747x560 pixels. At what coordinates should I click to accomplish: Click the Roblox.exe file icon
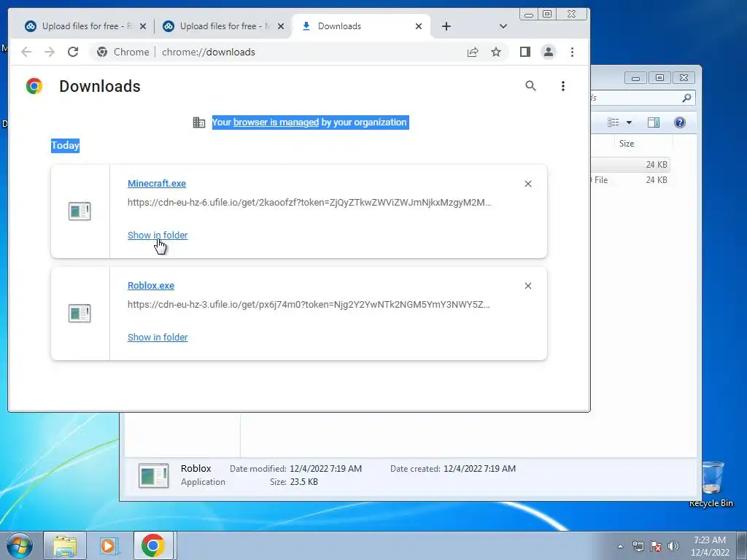(80, 314)
